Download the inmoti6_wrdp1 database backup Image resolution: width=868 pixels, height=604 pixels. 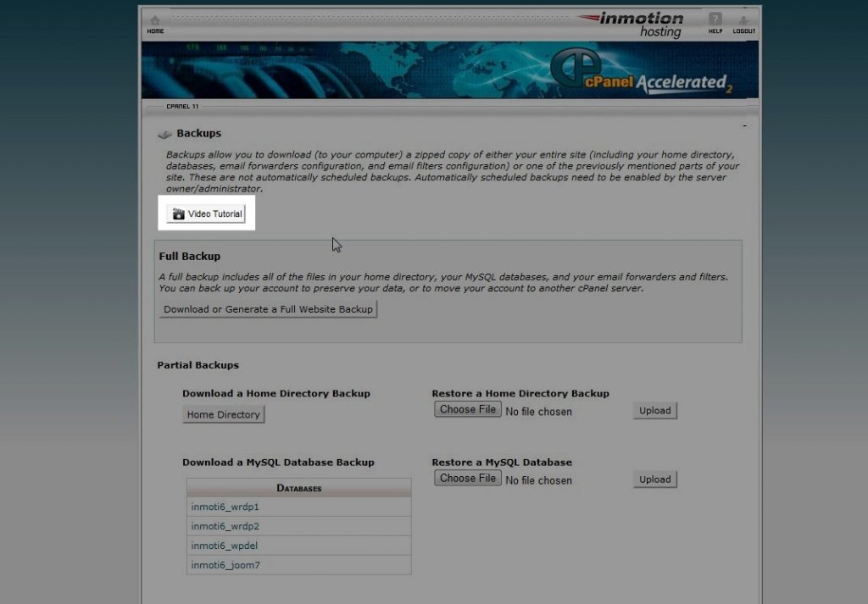pyautogui.click(x=225, y=507)
